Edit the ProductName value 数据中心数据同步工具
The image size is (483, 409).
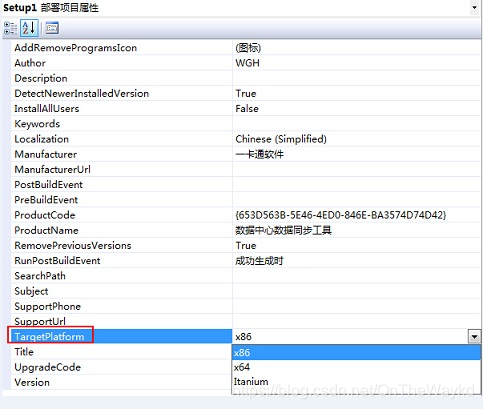coord(283,230)
